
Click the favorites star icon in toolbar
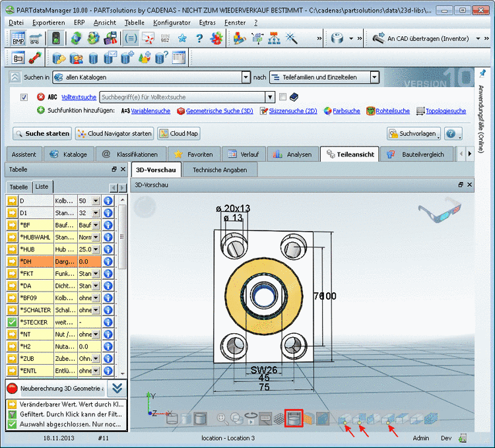(x=182, y=38)
